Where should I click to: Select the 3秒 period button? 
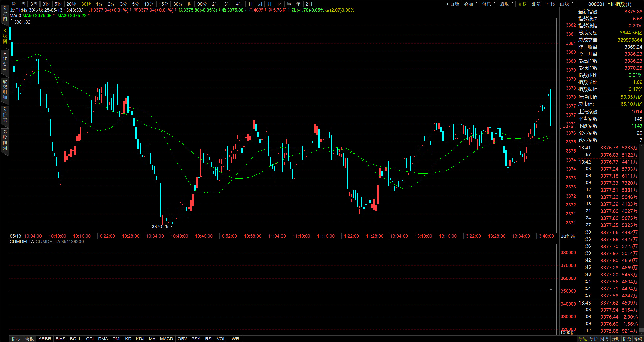tap(46, 4)
